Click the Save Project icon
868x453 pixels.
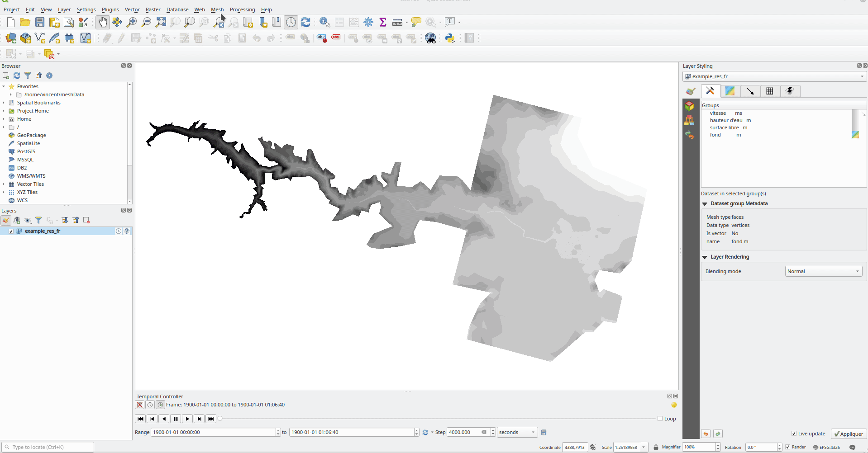(x=40, y=22)
